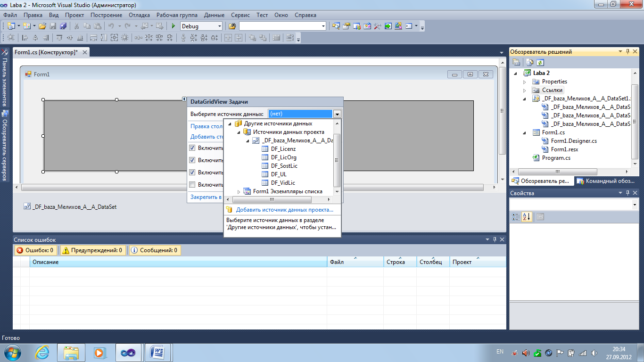
Task: Click the Правка столбцов link
Action: coord(206,126)
